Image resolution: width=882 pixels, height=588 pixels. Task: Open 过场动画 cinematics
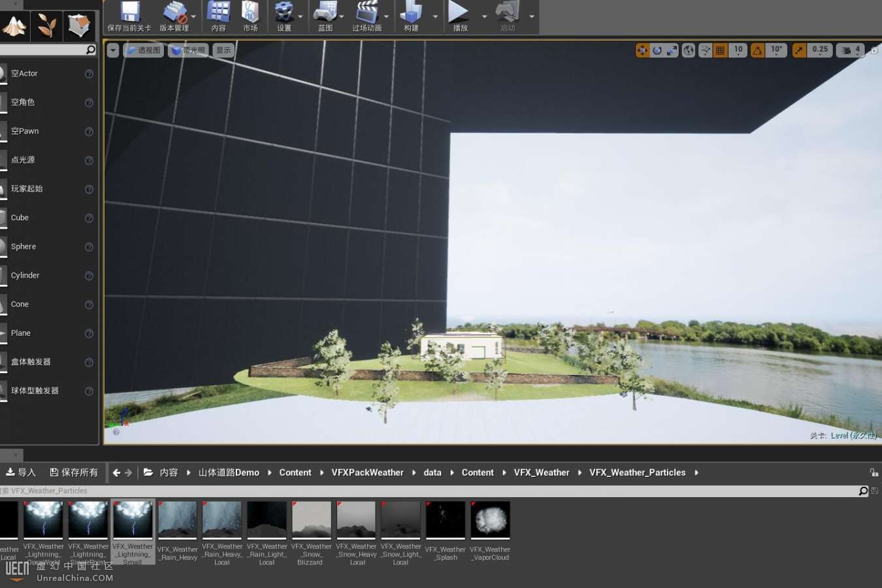pyautogui.click(x=367, y=17)
